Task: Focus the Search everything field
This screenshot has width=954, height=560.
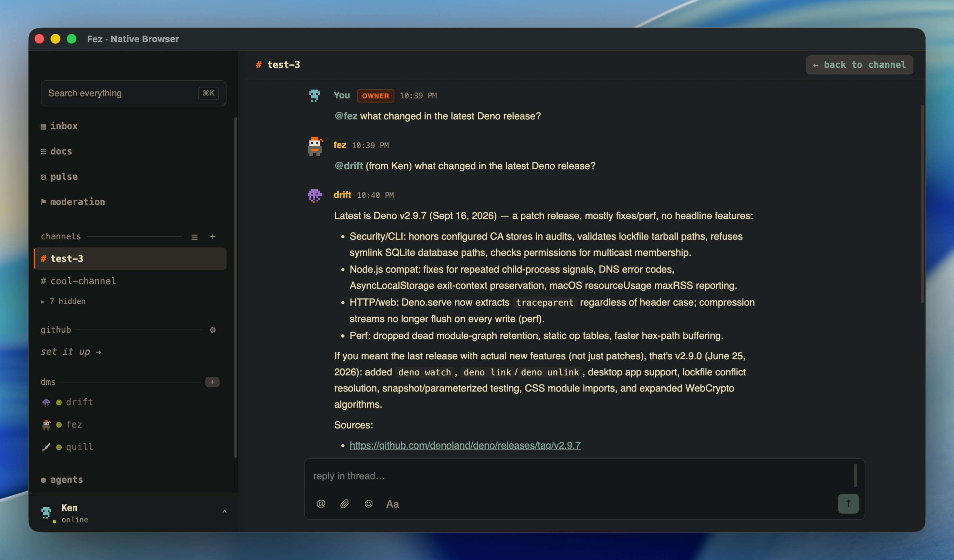Action: coord(133,93)
